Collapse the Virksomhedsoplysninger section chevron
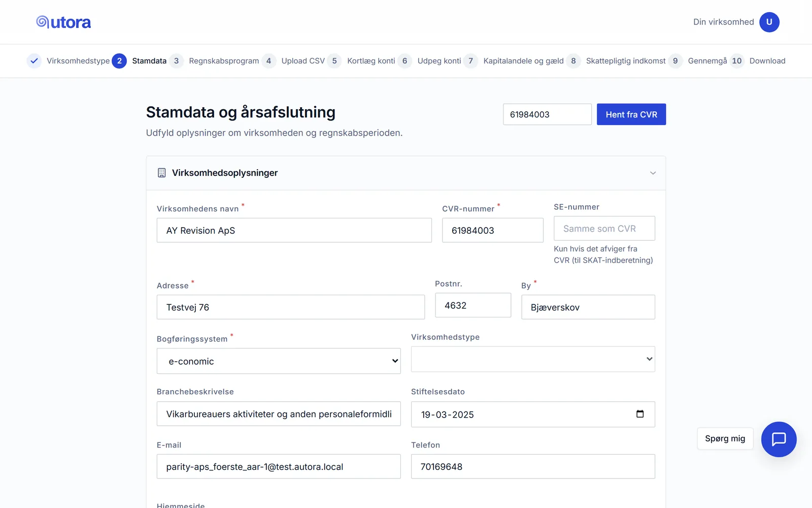The image size is (812, 508). pos(653,173)
